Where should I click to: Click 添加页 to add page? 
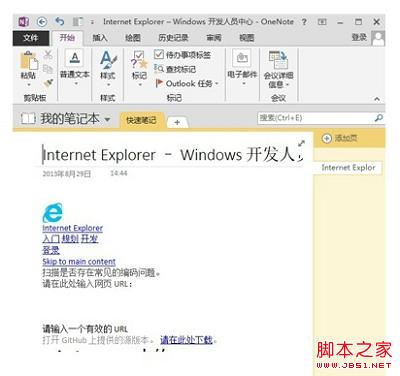(340, 138)
